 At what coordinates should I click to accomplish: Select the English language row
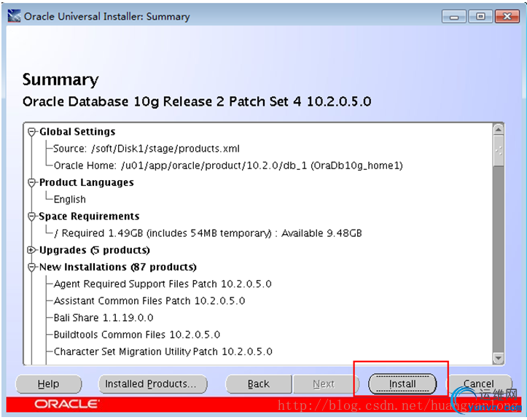70,199
